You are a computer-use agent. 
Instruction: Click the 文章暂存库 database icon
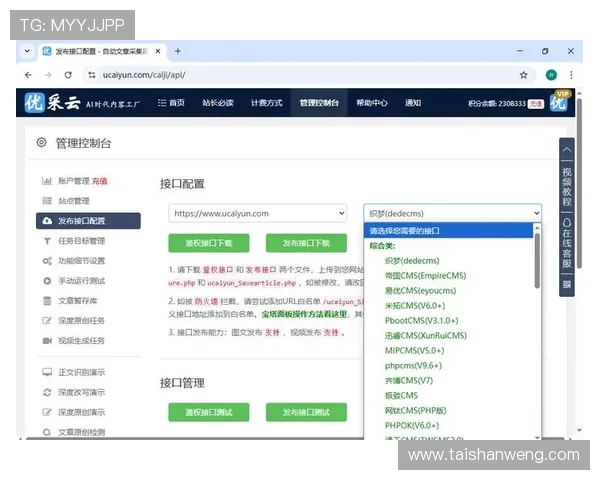47,301
